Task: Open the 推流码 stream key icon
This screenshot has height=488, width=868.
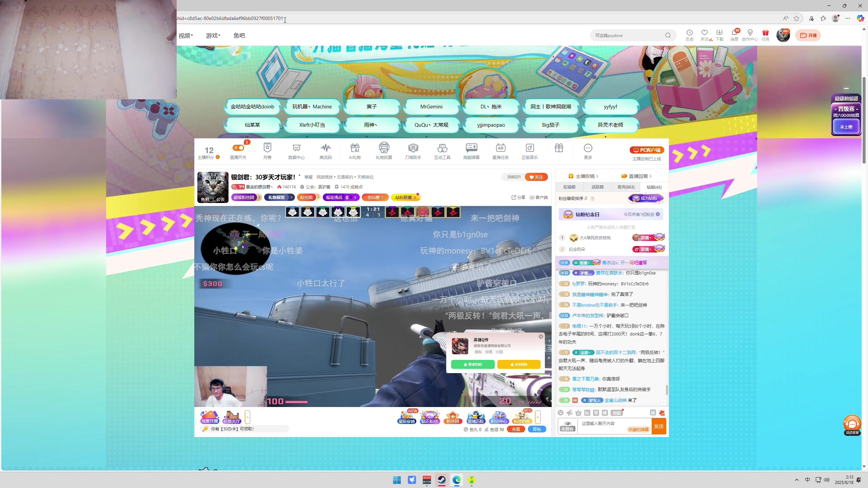Action: pyautogui.click(x=325, y=151)
